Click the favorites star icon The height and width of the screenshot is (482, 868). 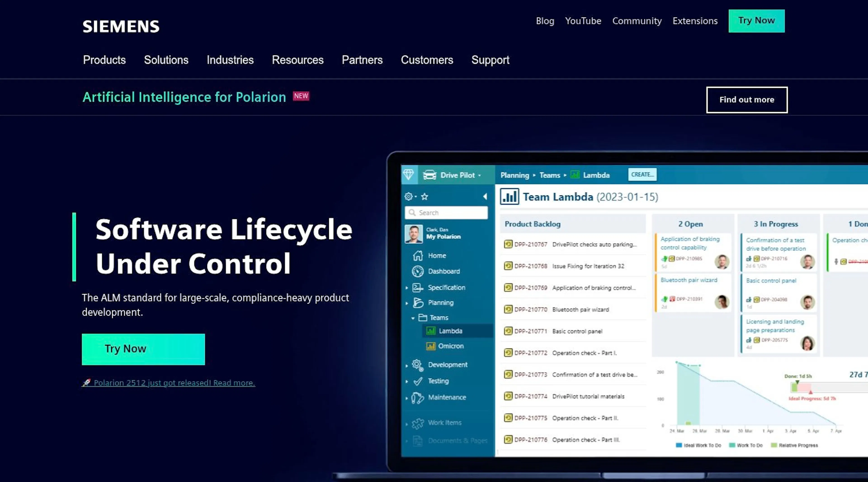[425, 196]
